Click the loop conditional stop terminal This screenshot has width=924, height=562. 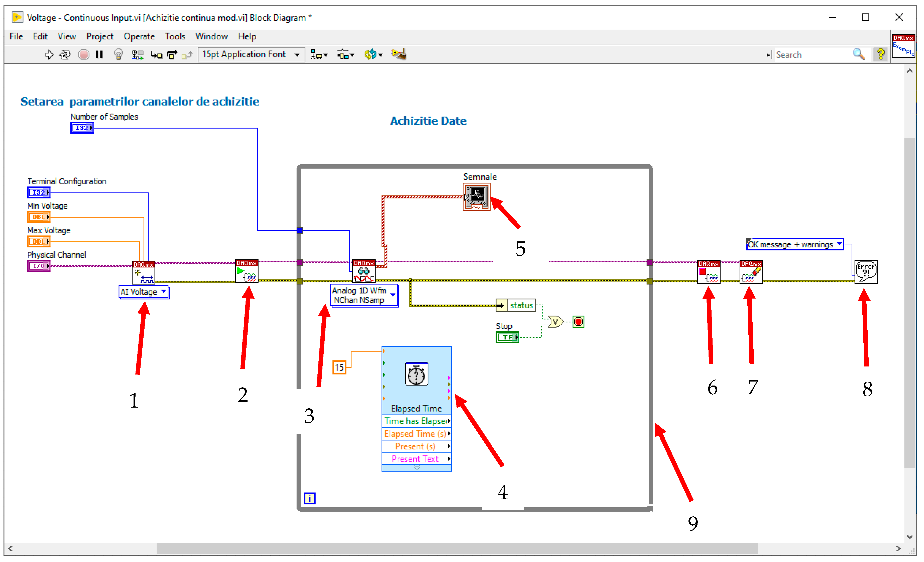578,322
